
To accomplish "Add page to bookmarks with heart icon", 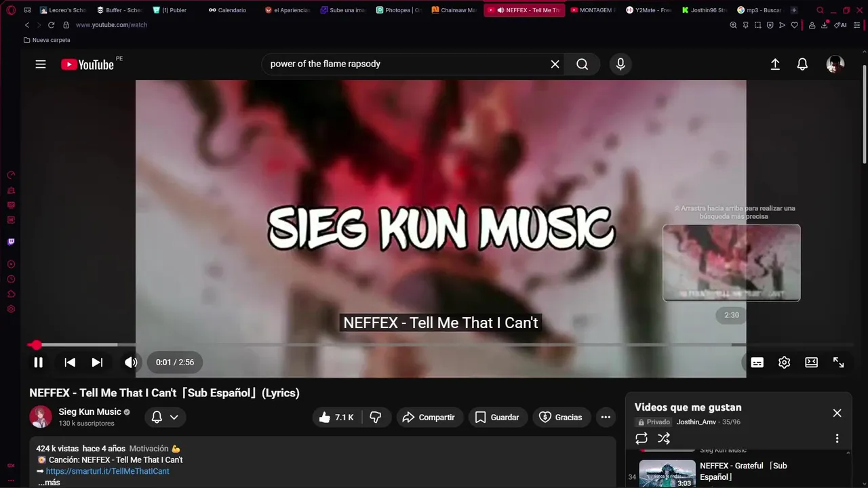I will click(x=795, y=25).
